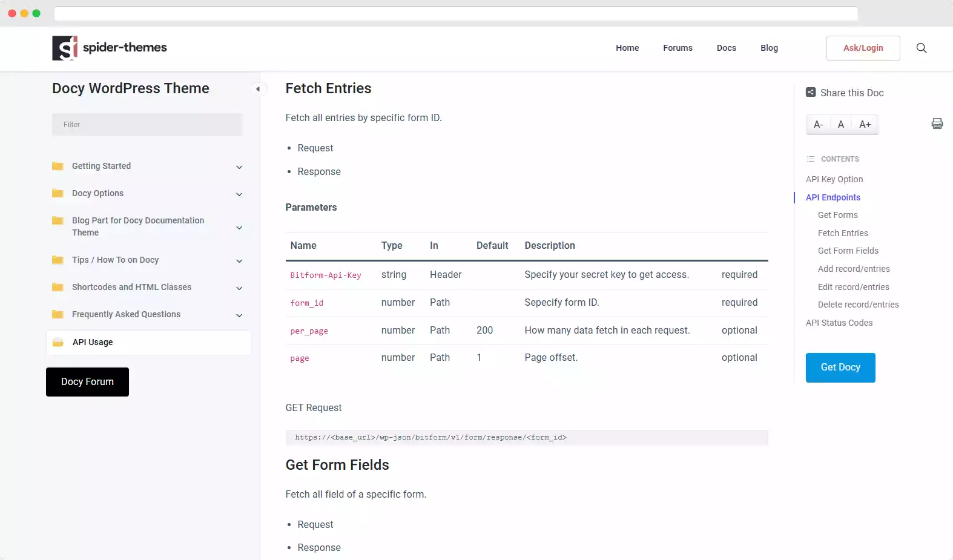
Task: Open Frequently Asked Questions entry
Action: click(126, 314)
